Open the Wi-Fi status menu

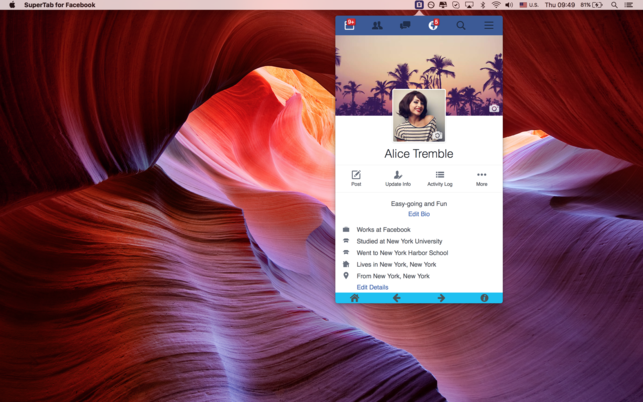pos(496,5)
